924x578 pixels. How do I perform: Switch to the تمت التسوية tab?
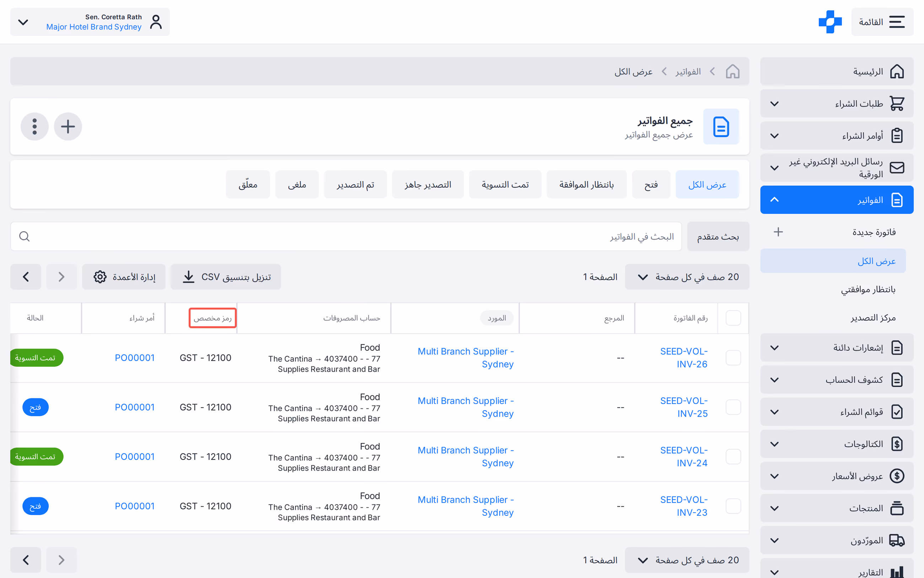505,185
